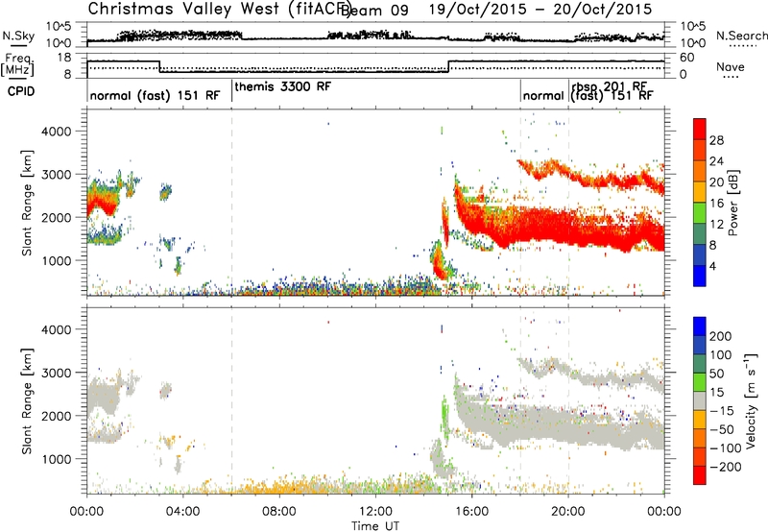Click the Time UT axis title
The height and width of the screenshot is (532, 768).
click(375, 525)
